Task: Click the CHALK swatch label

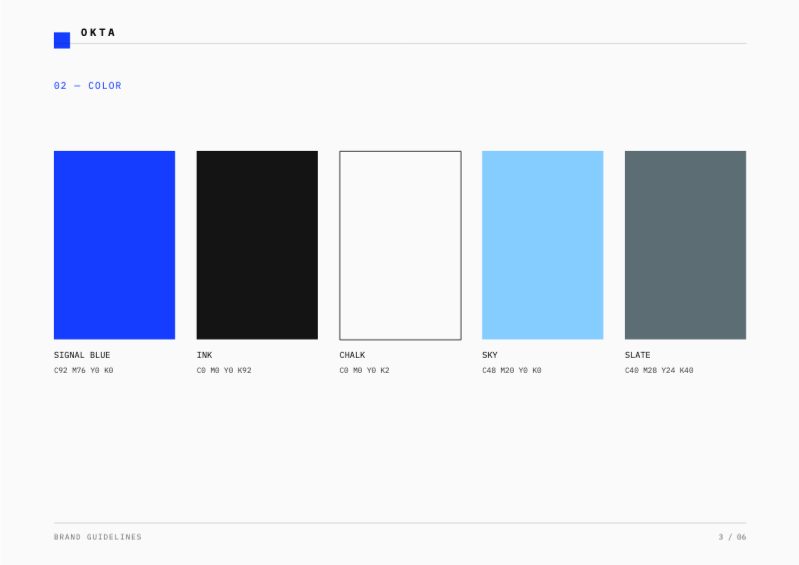Action: click(352, 355)
